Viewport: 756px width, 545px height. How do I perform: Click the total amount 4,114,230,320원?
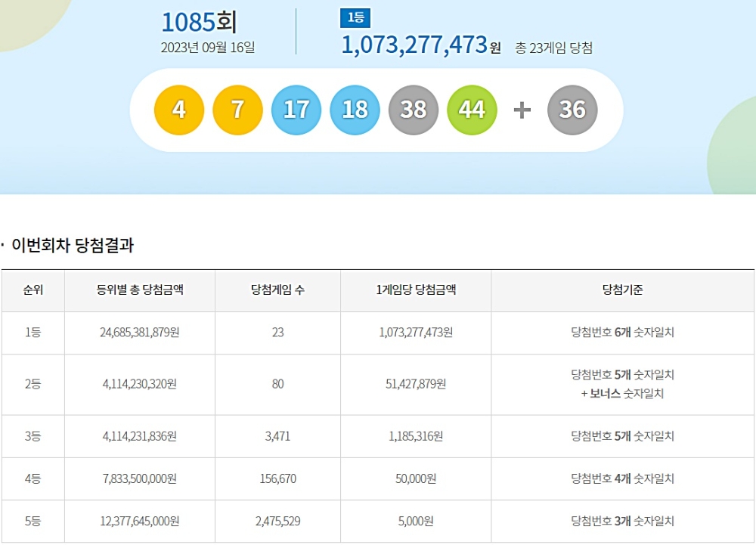coord(140,384)
